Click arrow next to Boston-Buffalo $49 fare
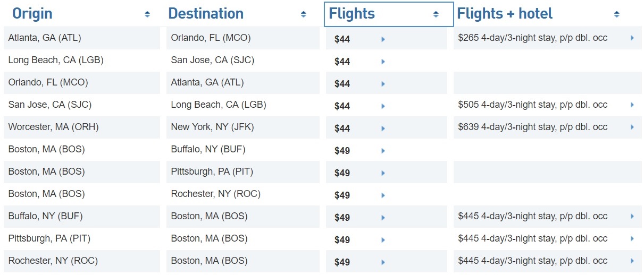The image size is (644, 275). coord(383,151)
